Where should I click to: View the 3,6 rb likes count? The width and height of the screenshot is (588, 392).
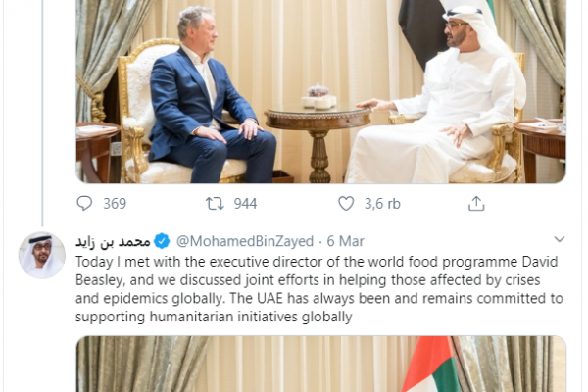tap(382, 204)
